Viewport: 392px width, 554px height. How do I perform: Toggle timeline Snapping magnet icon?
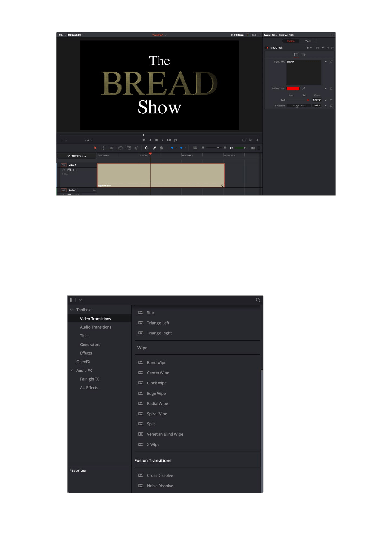point(146,148)
